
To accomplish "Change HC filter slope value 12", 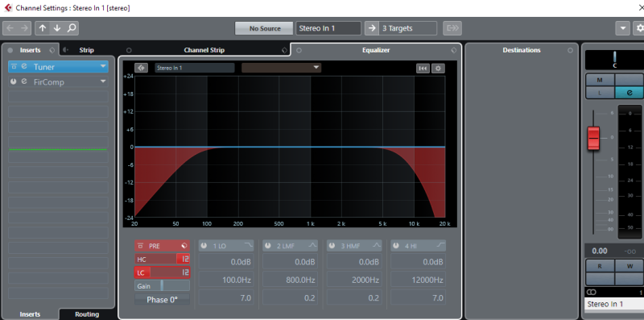I will (x=185, y=259).
